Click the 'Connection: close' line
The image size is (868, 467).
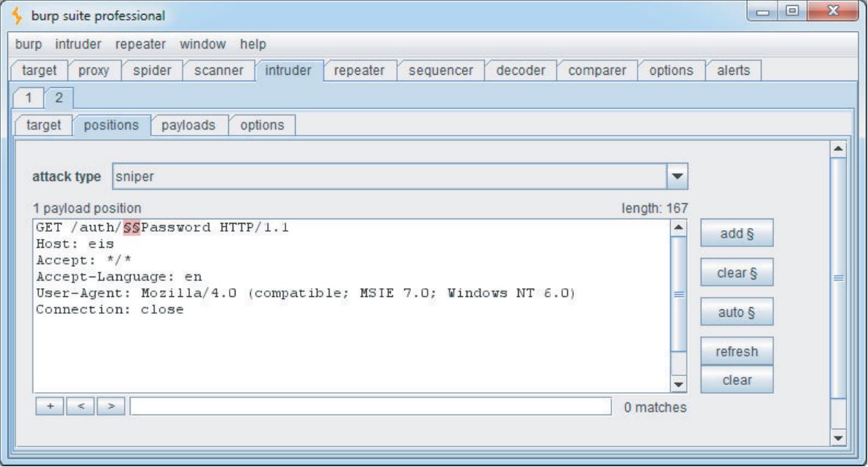[109, 309]
